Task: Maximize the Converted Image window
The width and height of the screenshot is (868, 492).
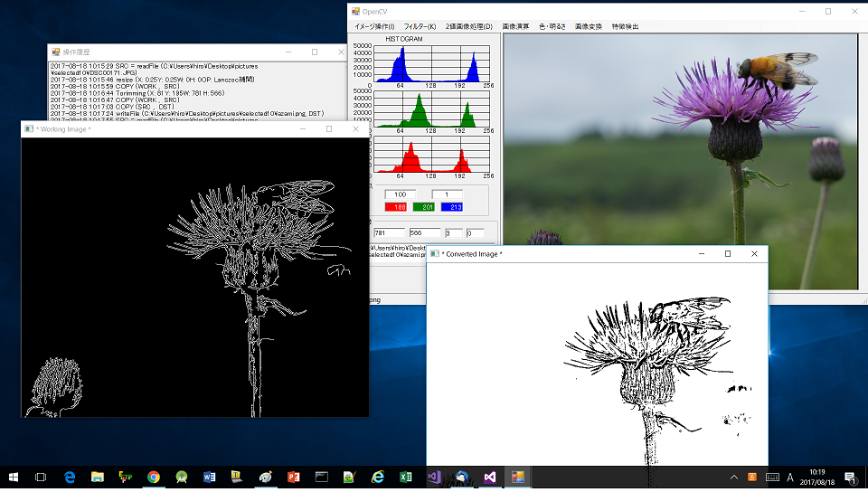Action: tap(727, 253)
